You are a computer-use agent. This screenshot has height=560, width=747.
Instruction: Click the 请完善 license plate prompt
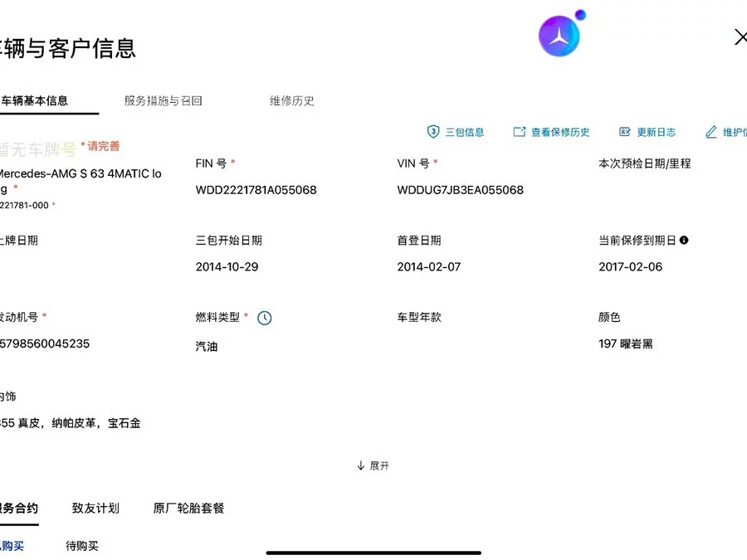[103, 146]
